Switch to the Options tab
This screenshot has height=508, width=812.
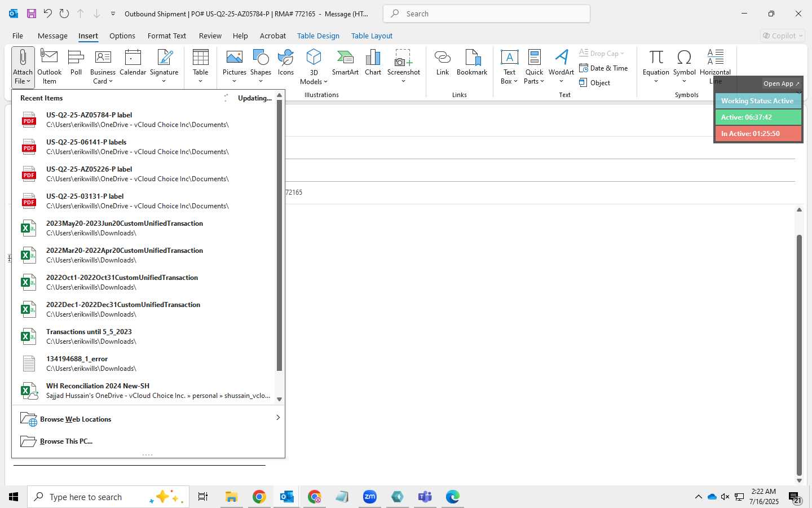pyautogui.click(x=122, y=36)
